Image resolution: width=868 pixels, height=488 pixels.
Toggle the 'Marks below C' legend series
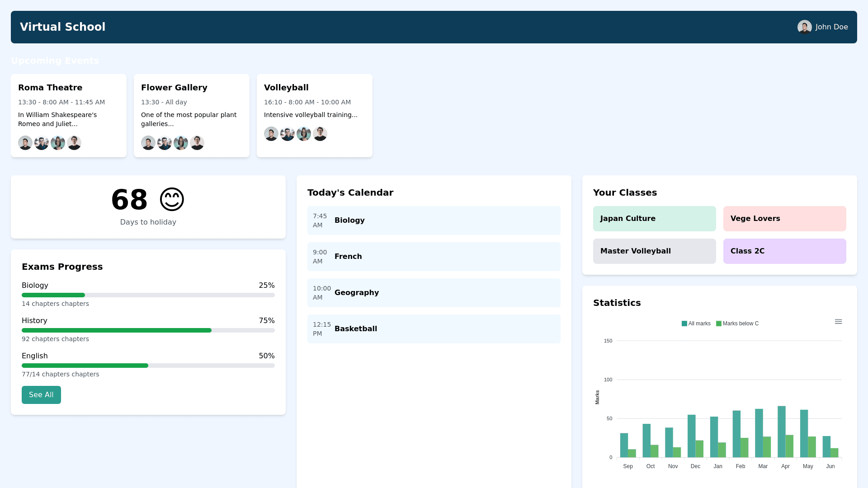pyautogui.click(x=737, y=324)
